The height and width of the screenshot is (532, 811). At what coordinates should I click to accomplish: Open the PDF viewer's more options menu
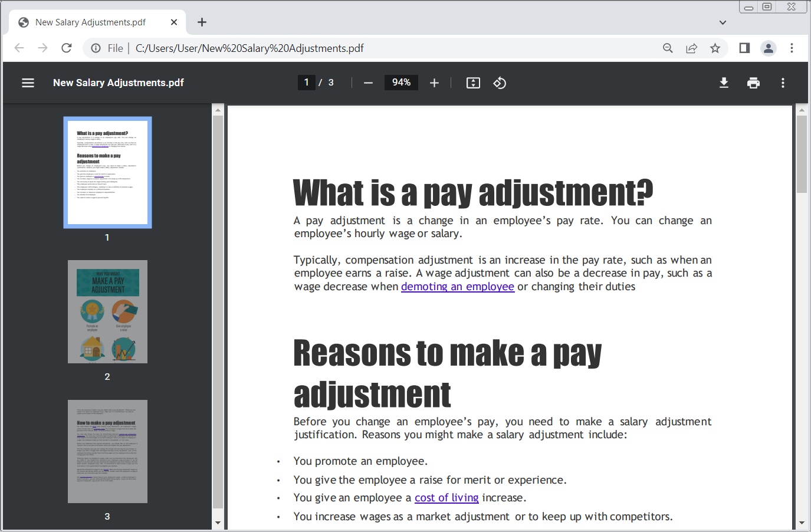coord(783,83)
